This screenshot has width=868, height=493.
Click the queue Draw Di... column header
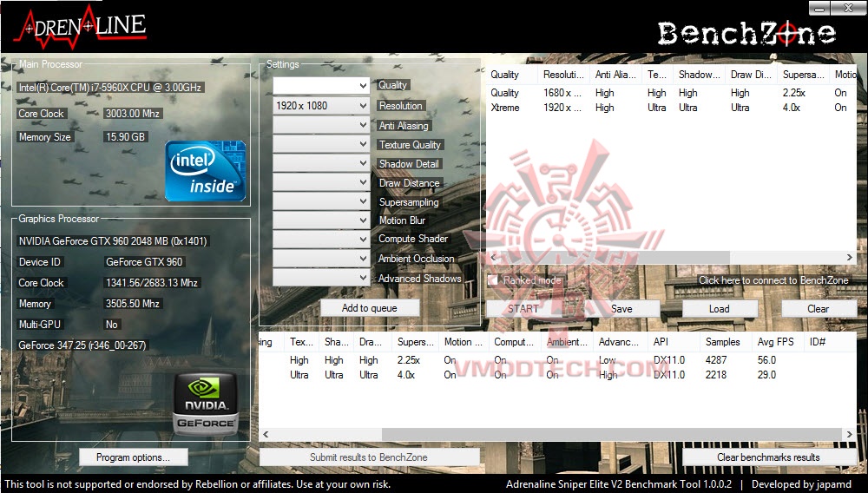[751, 75]
